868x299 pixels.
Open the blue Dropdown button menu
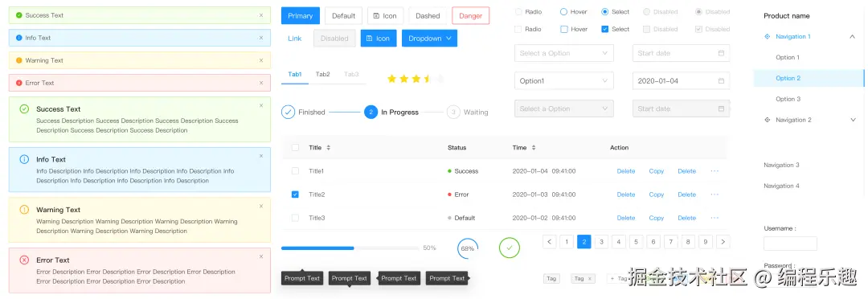[429, 39]
